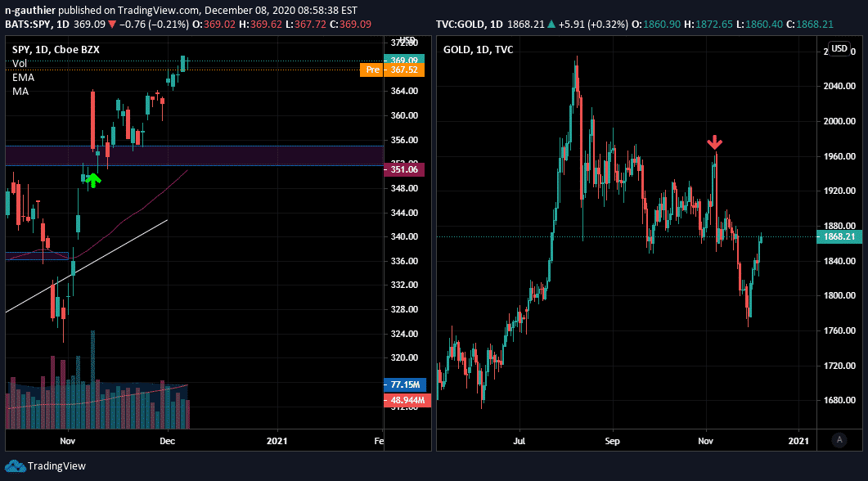
Task: Click the orange Pre 367.52 pre-market label
Action: 392,70
